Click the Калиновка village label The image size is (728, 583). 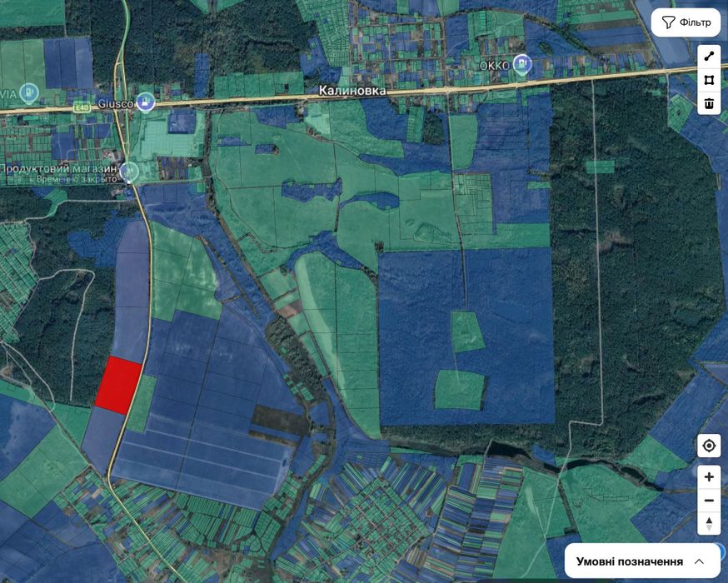[352, 91]
